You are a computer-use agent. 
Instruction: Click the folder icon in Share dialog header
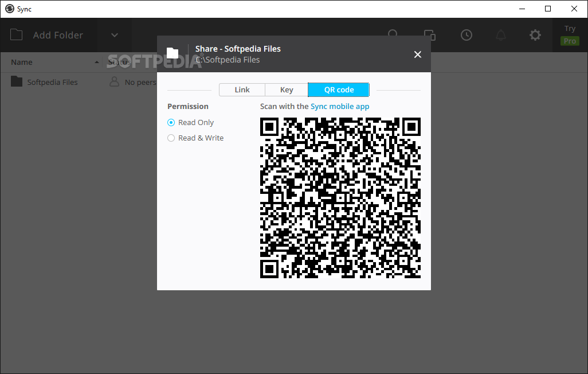(x=173, y=53)
